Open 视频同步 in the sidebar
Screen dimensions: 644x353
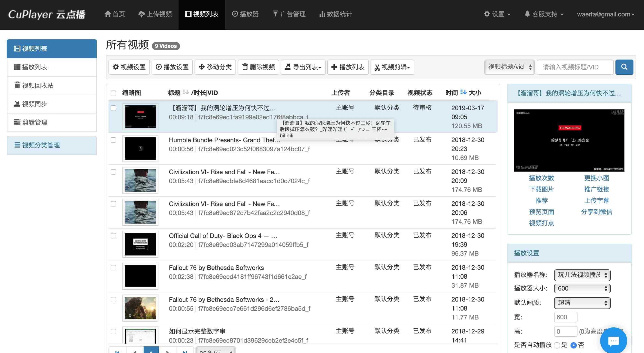click(52, 104)
